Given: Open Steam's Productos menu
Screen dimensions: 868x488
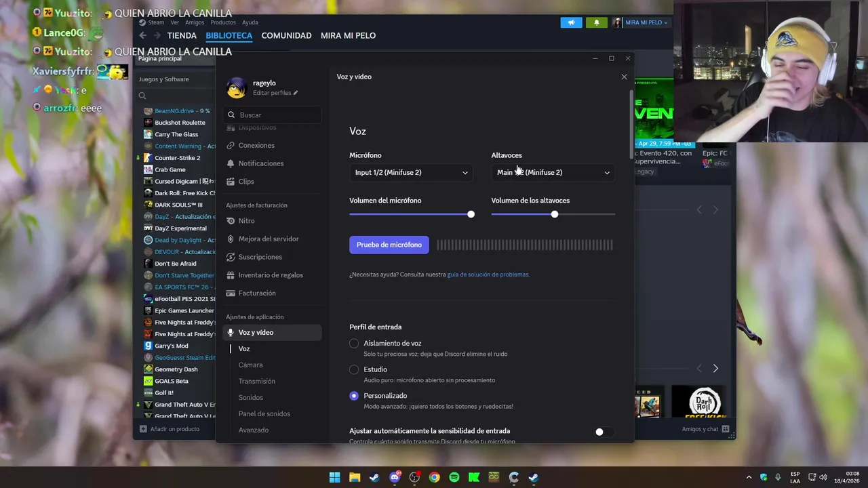Looking at the screenshot, I should 223,22.
